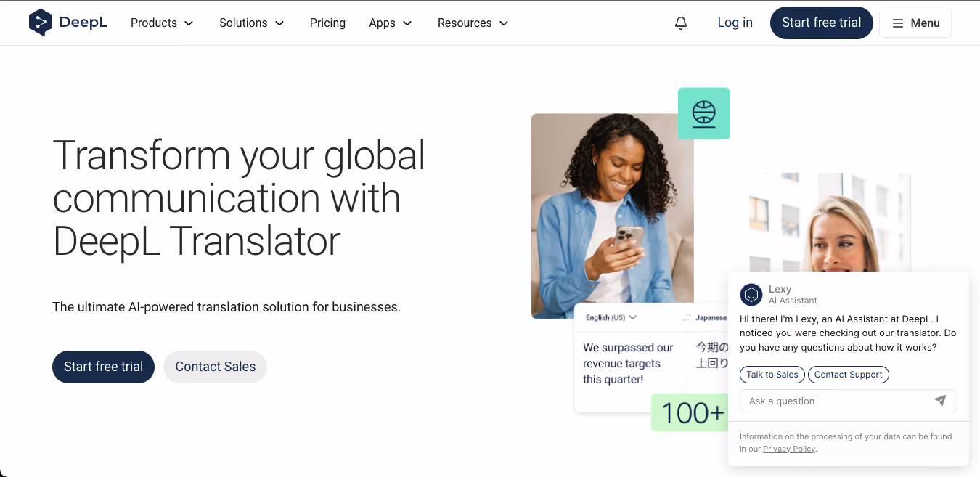Click the DeepL wordmark text
Image resolution: width=980 pixels, height=477 pixels.
pyautogui.click(x=83, y=23)
